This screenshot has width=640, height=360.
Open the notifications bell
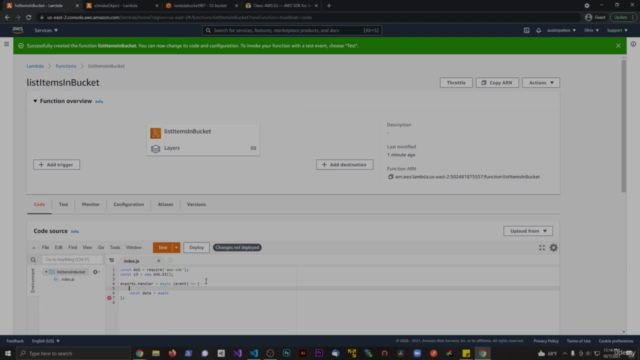click(538, 30)
